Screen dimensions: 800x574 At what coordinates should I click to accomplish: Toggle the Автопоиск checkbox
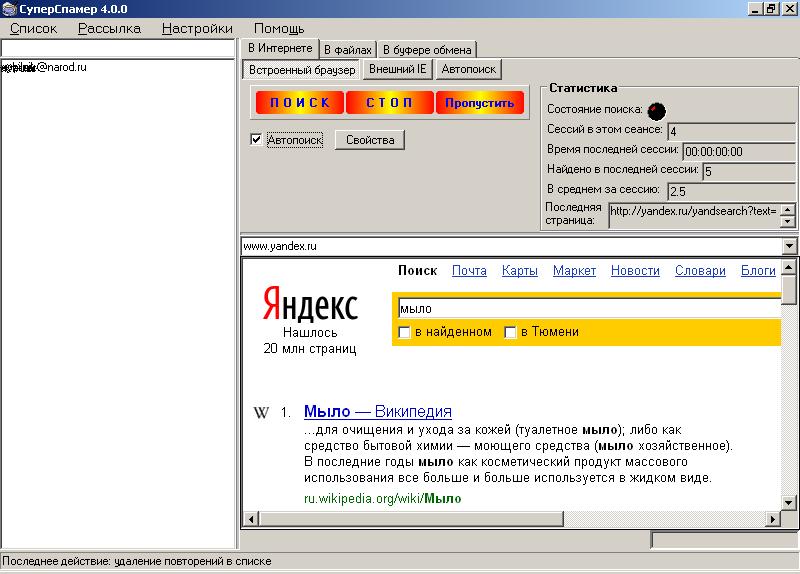coord(256,140)
